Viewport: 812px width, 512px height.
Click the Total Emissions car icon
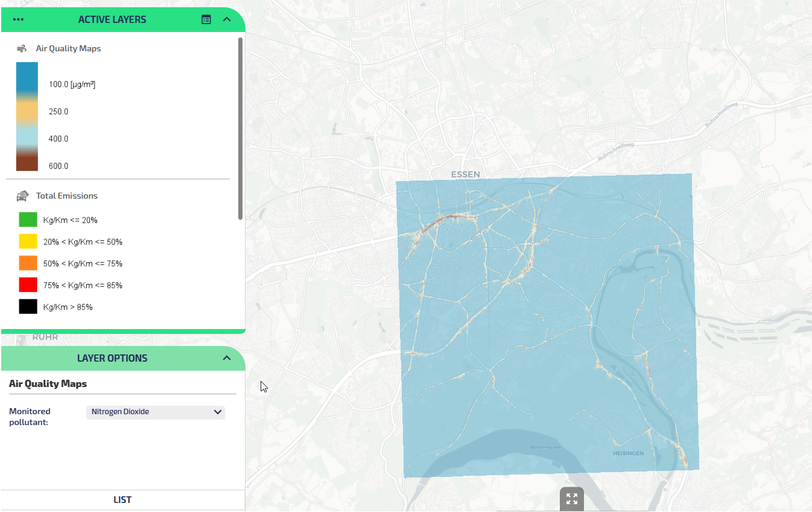pyautogui.click(x=22, y=196)
